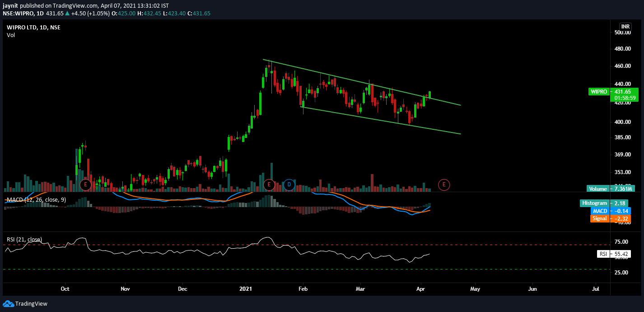Viewport: 644px width, 312px height.
Task: Click the Feb label on time axis
Action: coord(303,288)
